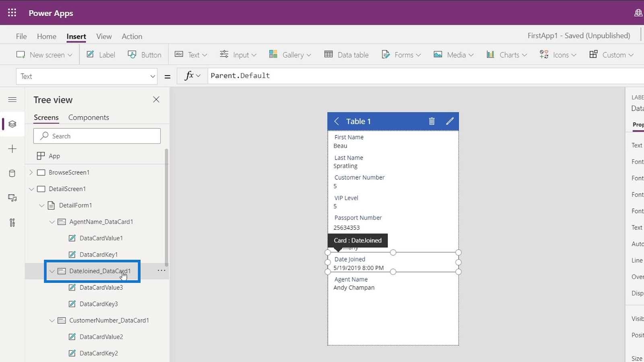This screenshot has width=644, height=362.
Task: Close the Tree view panel
Action: tap(156, 99)
